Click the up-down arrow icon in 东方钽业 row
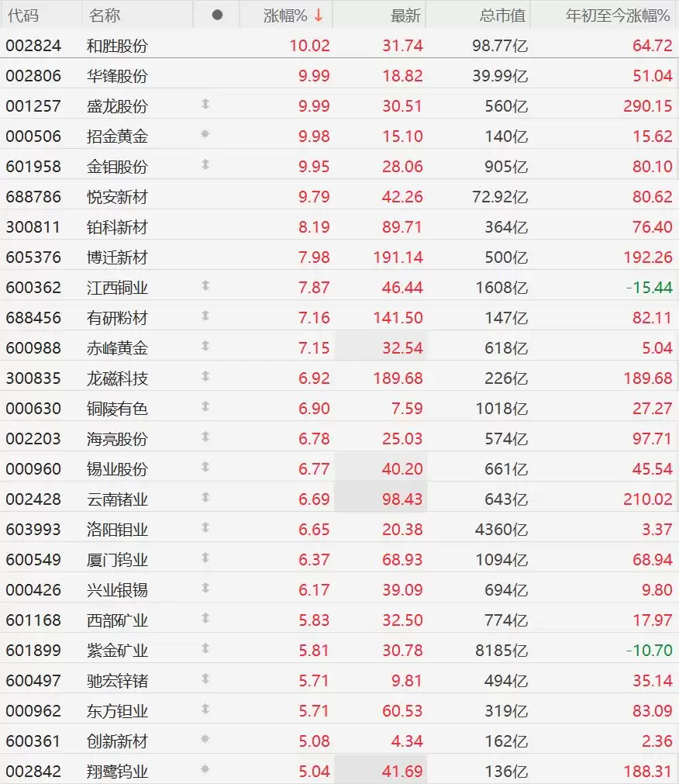 [205, 709]
